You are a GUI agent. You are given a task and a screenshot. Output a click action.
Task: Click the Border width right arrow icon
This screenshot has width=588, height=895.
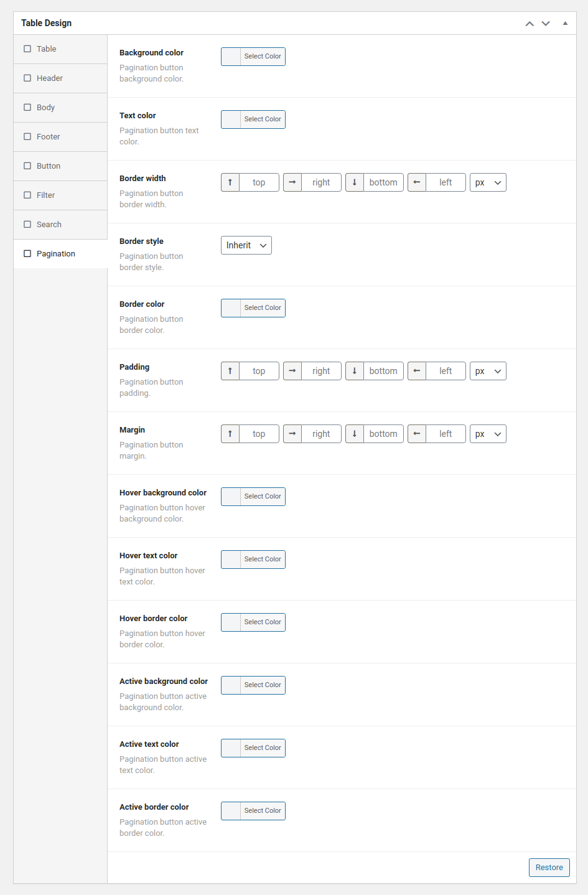click(x=292, y=182)
